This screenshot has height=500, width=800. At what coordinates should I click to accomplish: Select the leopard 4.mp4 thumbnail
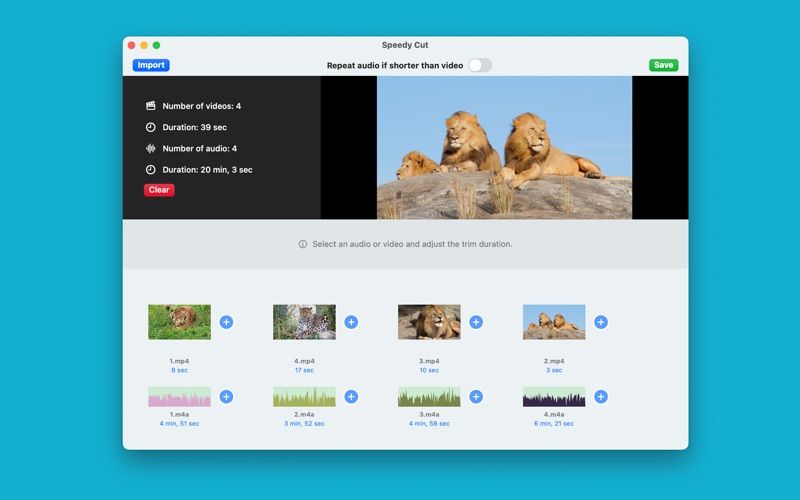coord(304,322)
